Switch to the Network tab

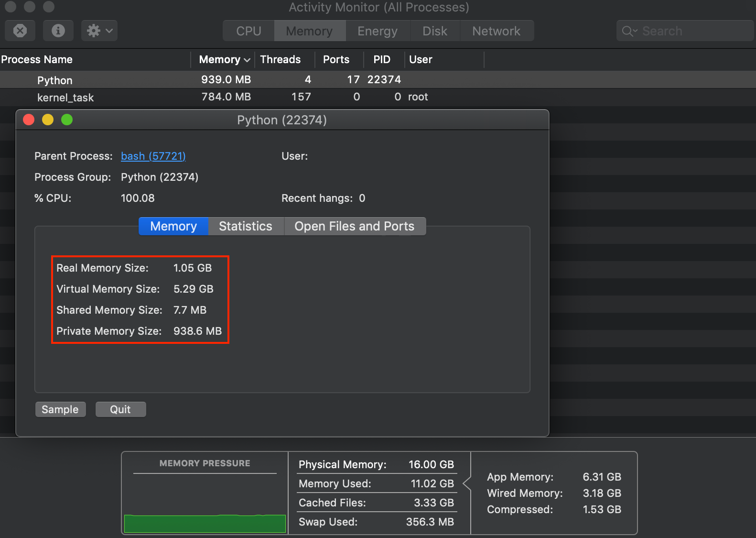click(497, 31)
